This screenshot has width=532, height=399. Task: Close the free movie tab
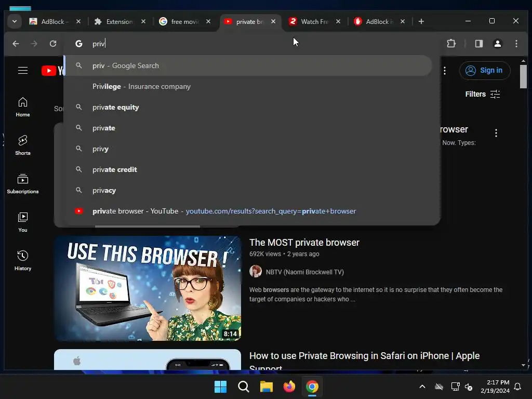click(208, 21)
